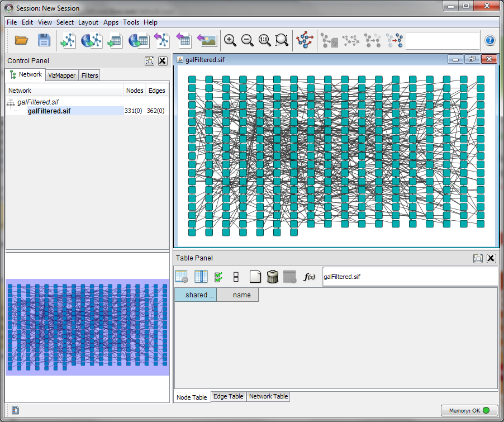Open function builder f(x) icon
Screen dimensions: 504x422
[309, 277]
